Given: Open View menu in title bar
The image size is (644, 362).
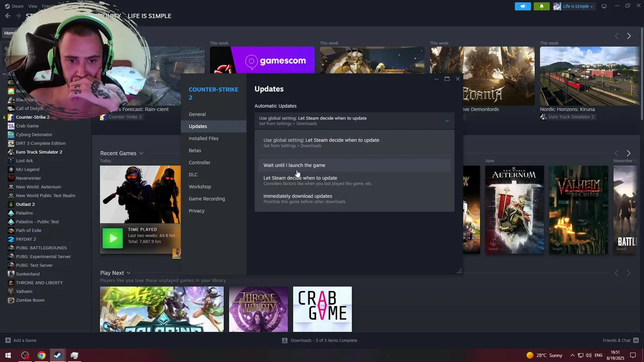Looking at the screenshot, I should pos(33,6).
